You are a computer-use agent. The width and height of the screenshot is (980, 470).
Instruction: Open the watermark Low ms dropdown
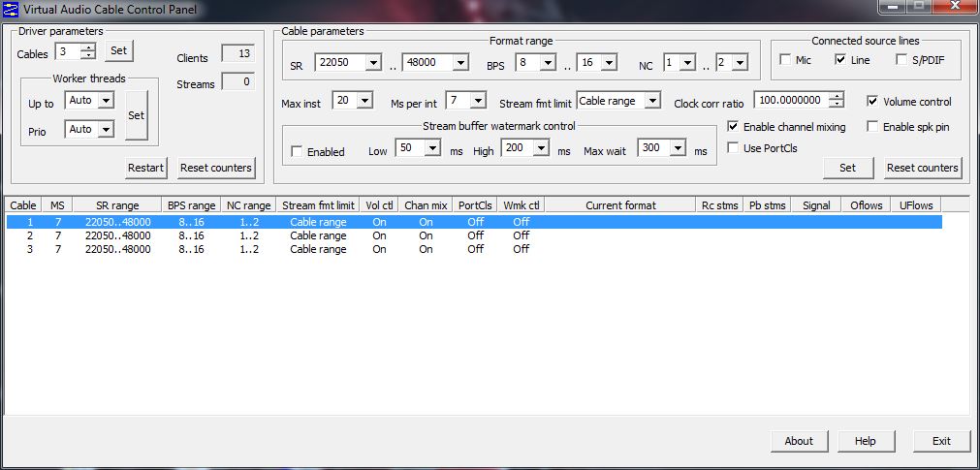[433, 148]
